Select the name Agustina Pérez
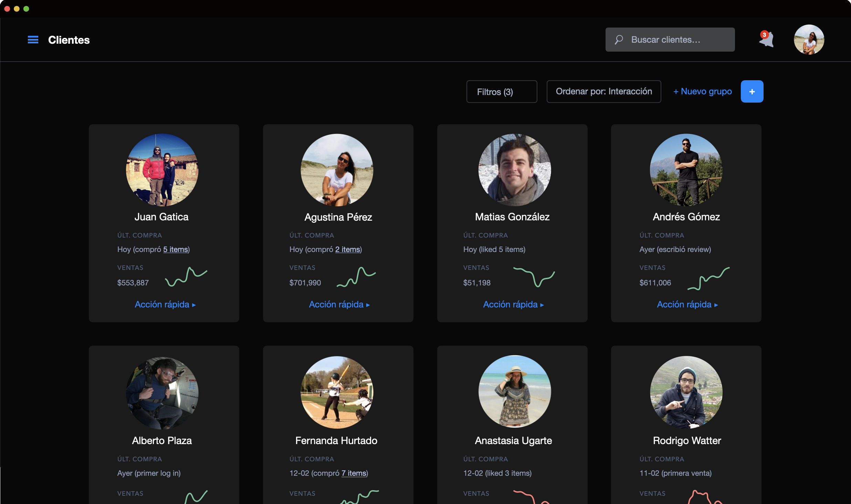The width and height of the screenshot is (851, 504). 338,217
